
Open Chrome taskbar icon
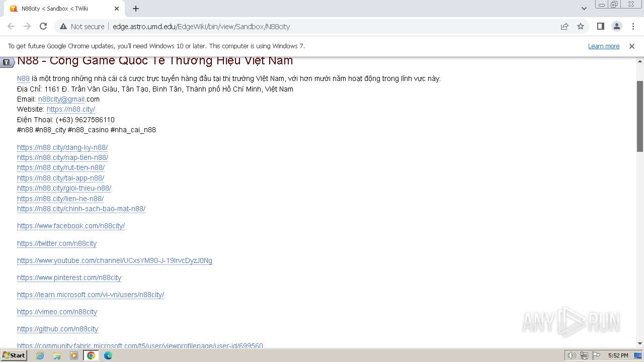[x=91, y=355]
